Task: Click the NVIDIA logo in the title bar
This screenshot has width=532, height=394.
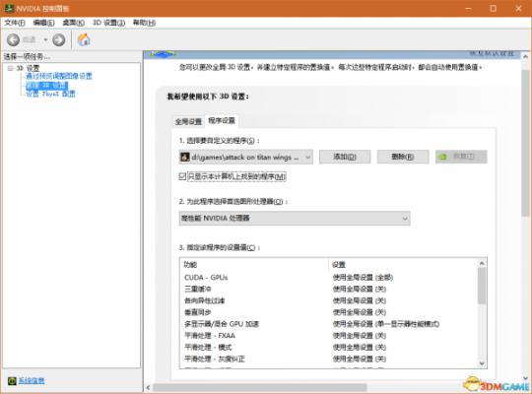Action: click(x=9, y=8)
